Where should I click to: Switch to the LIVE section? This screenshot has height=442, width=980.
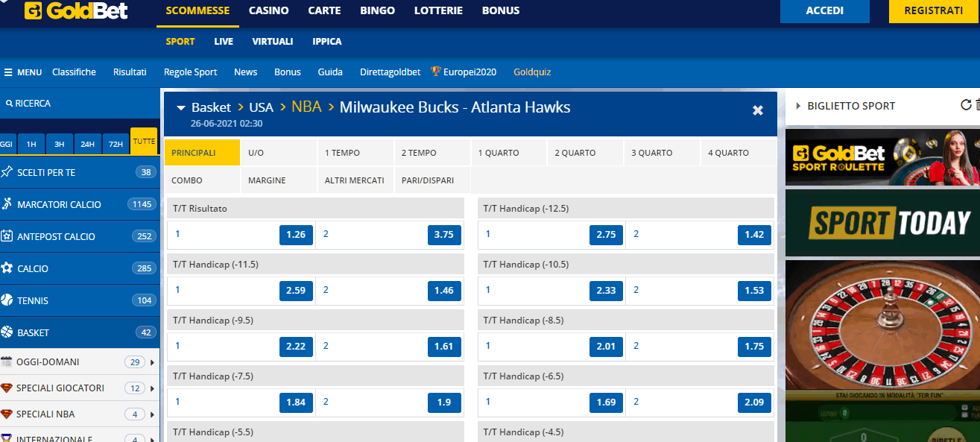pyautogui.click(x=224, y=42)
